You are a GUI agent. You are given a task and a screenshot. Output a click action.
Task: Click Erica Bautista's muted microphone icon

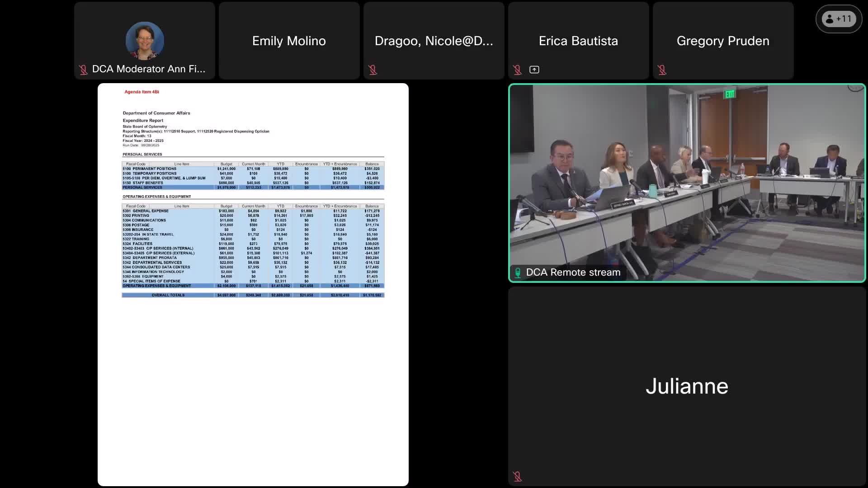pos(517,70)
